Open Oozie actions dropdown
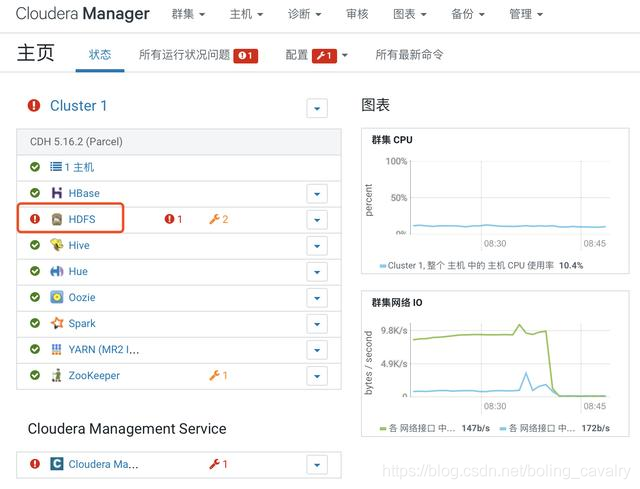 tap(317, 298)
